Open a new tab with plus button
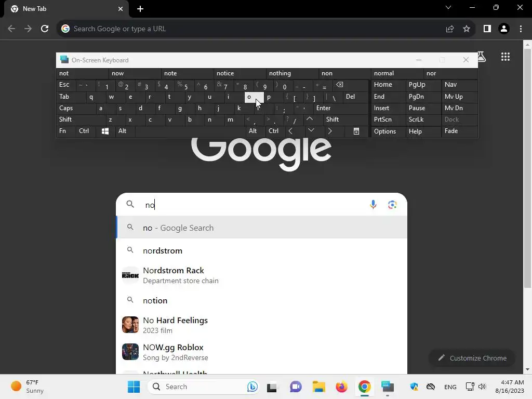The image size is (532, 399). (x=140, y=9)
